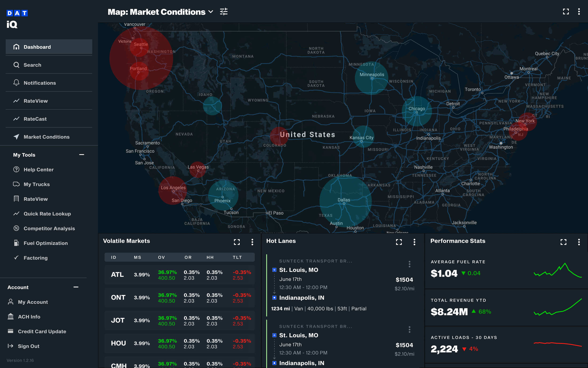The height and width of the screenshot is (368, 588).
Task: Sign Out of the application
Action: [x=29, y=346]
